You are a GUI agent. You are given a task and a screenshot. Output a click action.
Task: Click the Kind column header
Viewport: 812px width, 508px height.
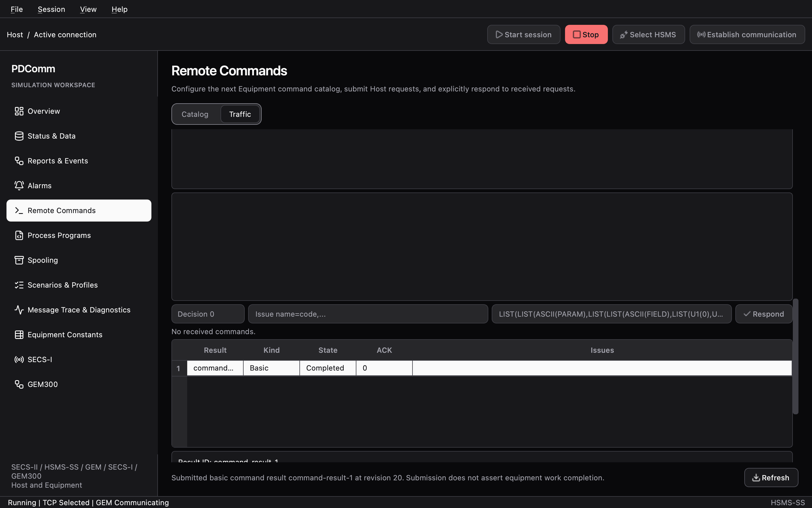[272, 351]
